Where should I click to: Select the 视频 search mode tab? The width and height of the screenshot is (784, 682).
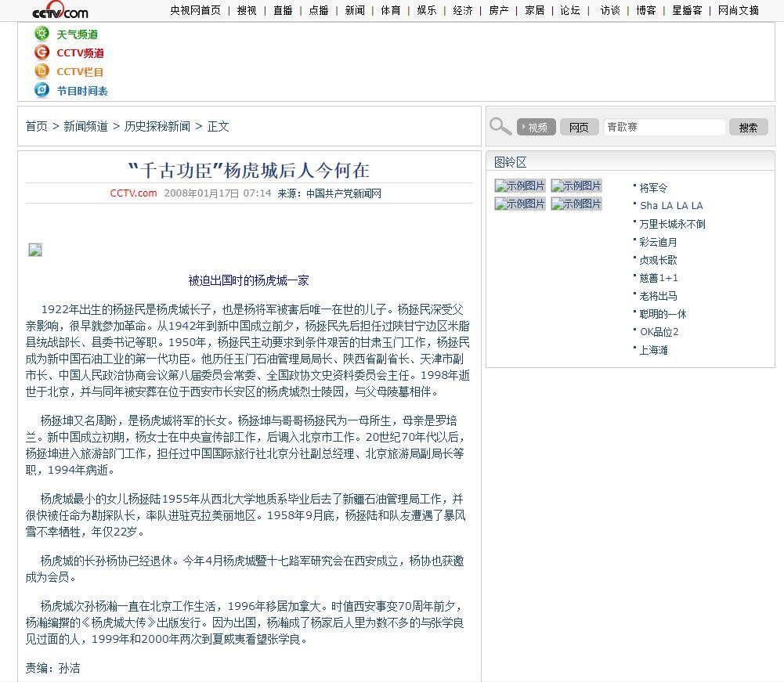[537, 127]
